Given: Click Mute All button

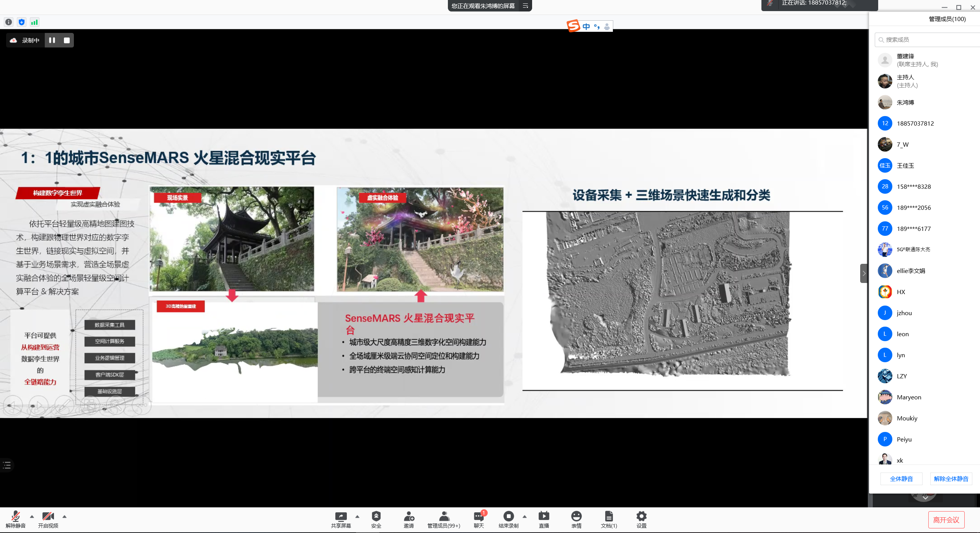Looking at the screenshot, I should [901, 479].
